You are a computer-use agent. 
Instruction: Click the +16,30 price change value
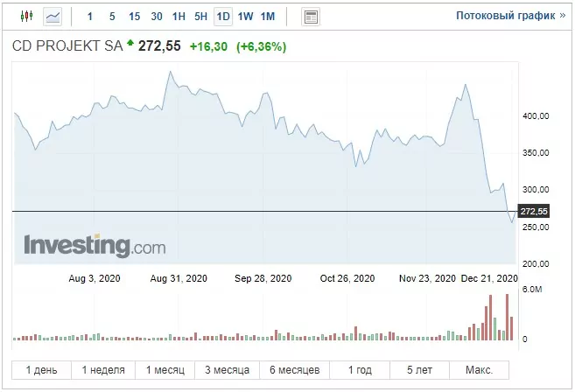(208, 46)
